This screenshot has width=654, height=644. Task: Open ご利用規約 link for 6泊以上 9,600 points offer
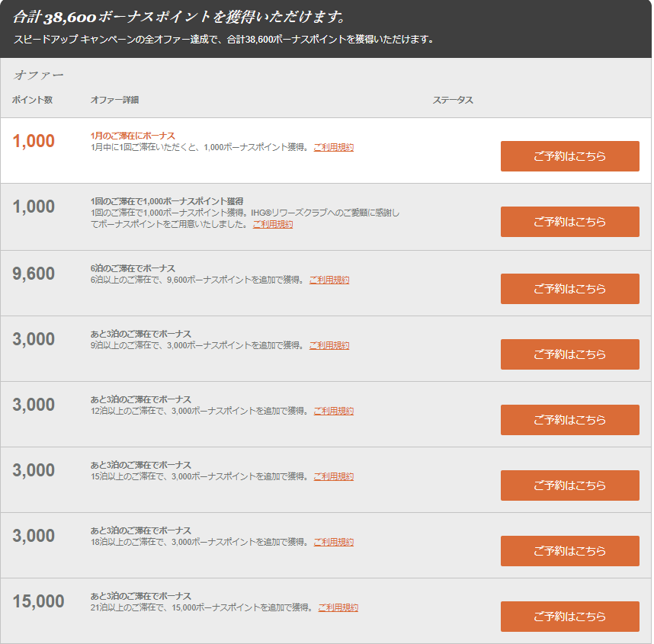pos(329,280)
